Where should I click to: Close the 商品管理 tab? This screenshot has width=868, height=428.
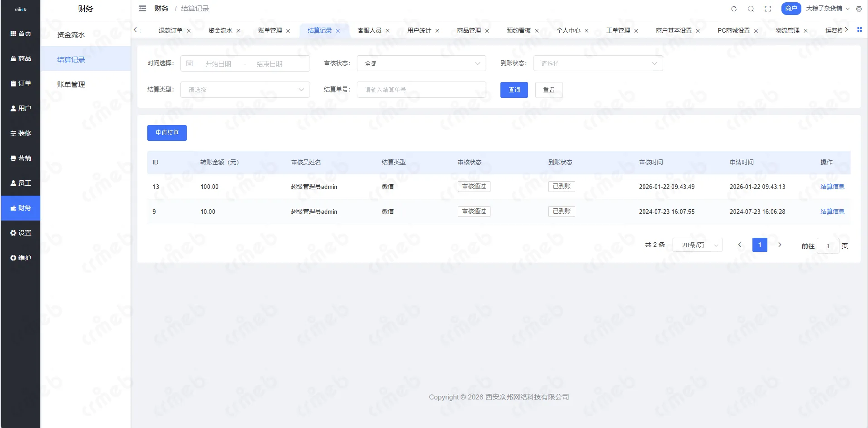tap(487, 31)
